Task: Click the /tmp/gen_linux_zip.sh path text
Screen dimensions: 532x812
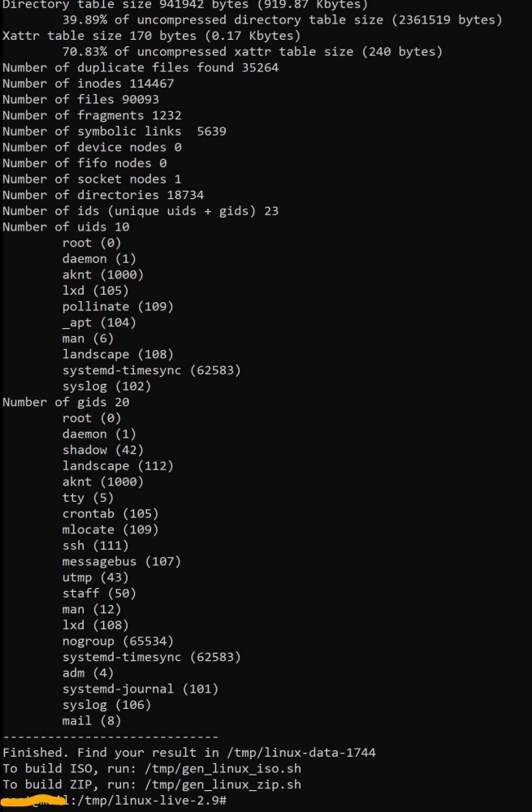Action: (x=223, y=784)
